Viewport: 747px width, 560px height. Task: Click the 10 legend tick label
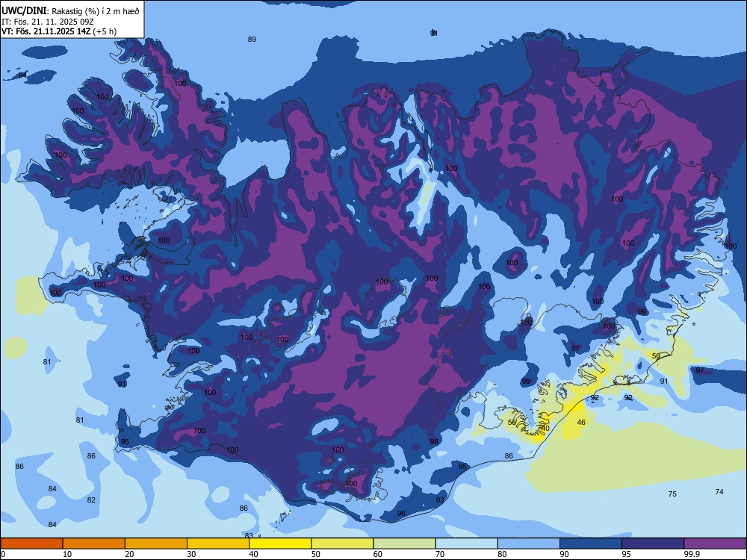tap(68, 554)
